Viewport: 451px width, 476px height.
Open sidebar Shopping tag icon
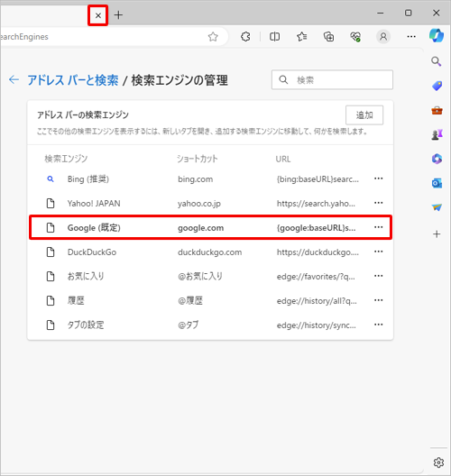[x=437, y=86]
